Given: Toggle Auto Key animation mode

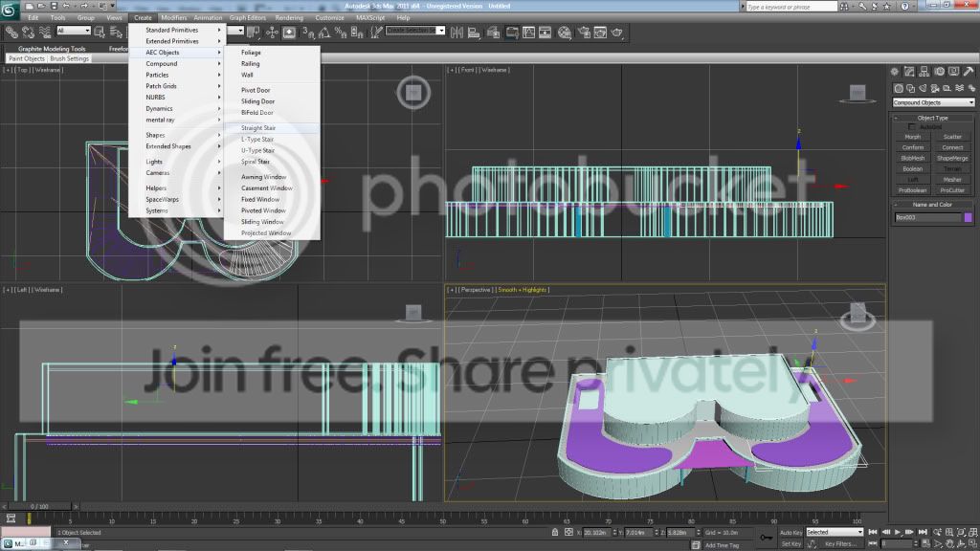Looking at the screenshot, I should click(x=791, y=532).
